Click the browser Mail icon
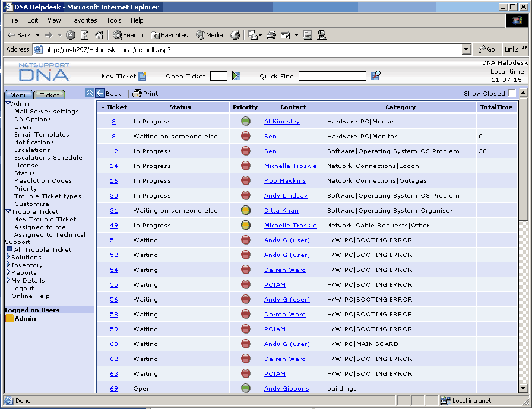The height and width of the screenshot is (409, 532). pyautogui.click(x=253, y=35)
